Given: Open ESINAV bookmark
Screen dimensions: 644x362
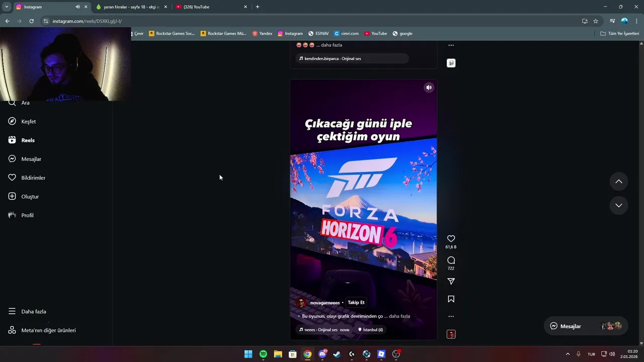Looking at the screenshot, I should coord(318,34).
